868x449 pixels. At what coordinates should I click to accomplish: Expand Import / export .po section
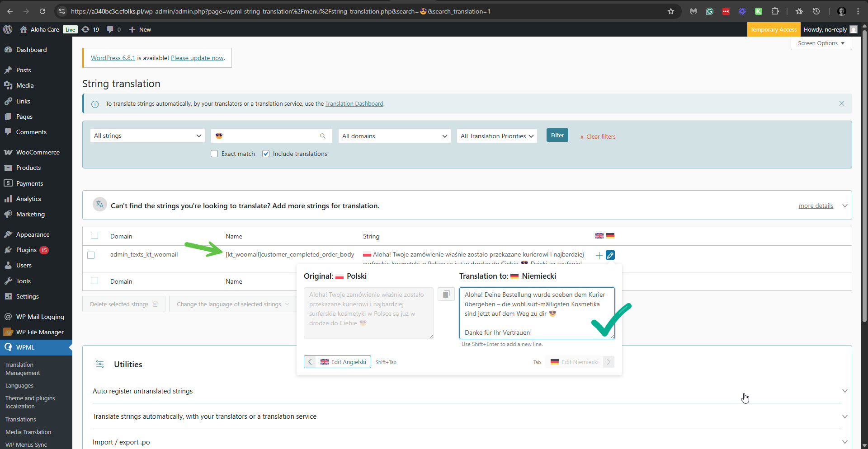[x=844, y=442]
